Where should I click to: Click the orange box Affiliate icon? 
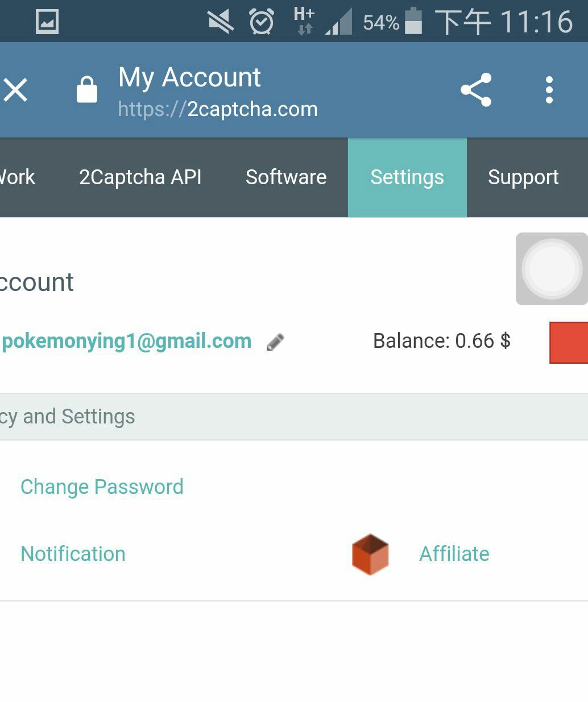pos(370,554)
